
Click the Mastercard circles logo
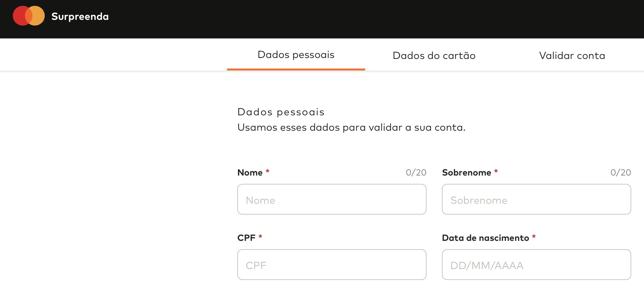tap(29, 16)
